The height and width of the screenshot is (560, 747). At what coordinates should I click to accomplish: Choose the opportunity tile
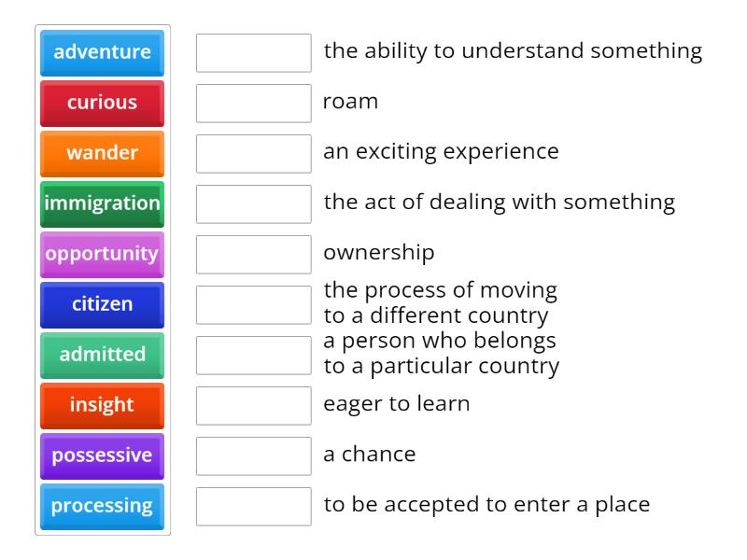point(101,254)
